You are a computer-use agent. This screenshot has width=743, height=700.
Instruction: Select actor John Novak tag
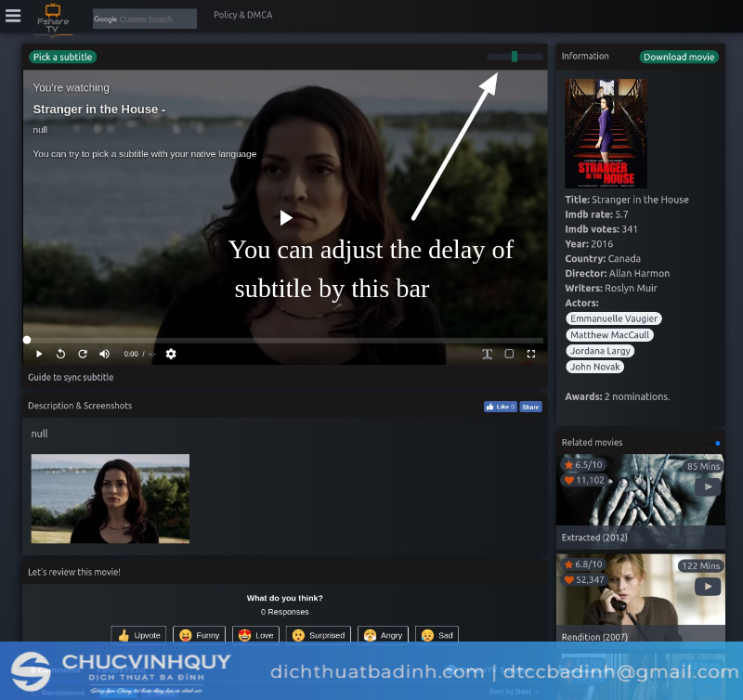[x=594, y=367]
